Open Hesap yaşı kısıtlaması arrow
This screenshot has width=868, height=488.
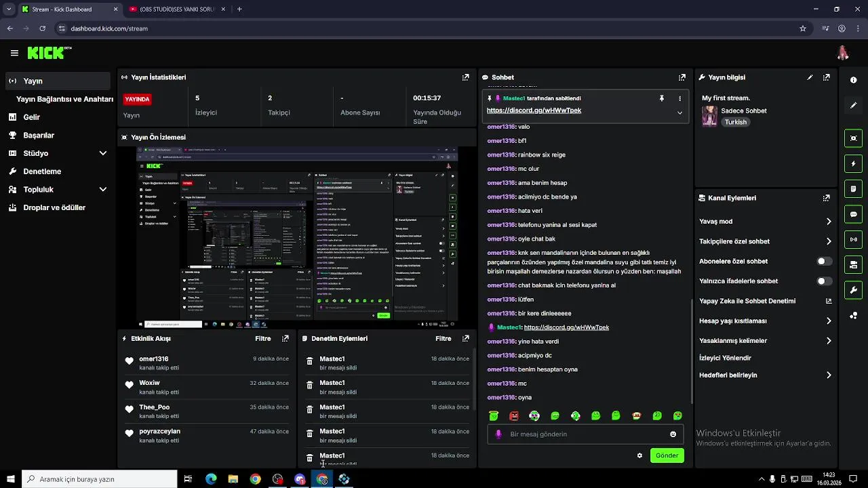pos(829,321)
